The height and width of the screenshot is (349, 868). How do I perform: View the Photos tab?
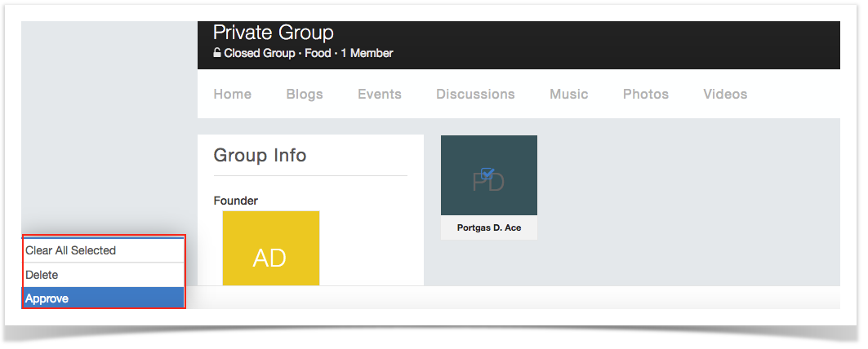pyautogui.click(x=646, y=94)
